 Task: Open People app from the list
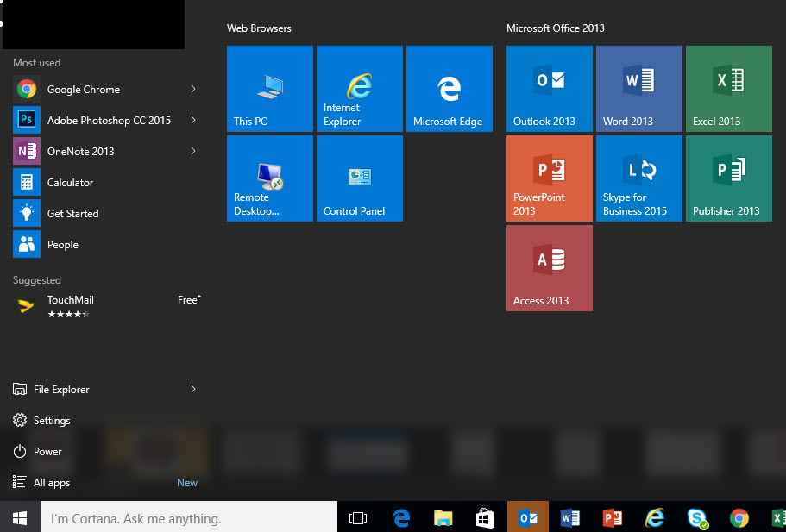tap(105, 245)
